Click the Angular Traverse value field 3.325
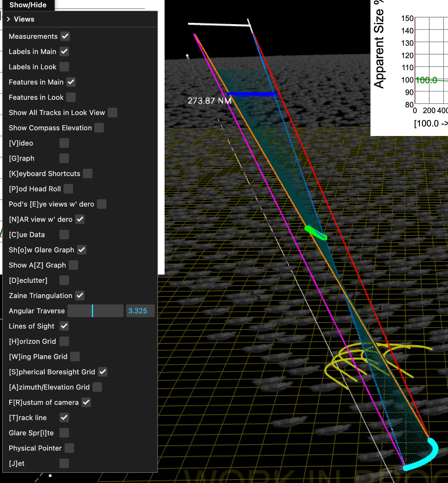448x483 pixels. [140, 311]
